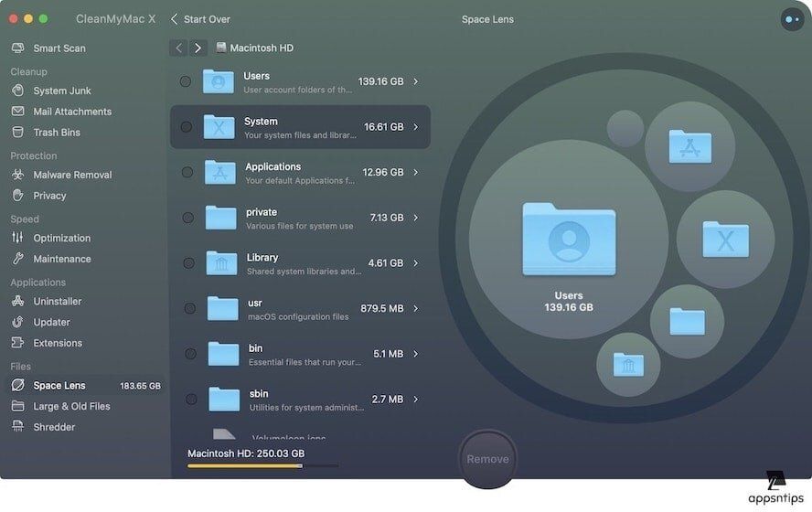Click the Malware Removal biohazard icon

point(17,175)
